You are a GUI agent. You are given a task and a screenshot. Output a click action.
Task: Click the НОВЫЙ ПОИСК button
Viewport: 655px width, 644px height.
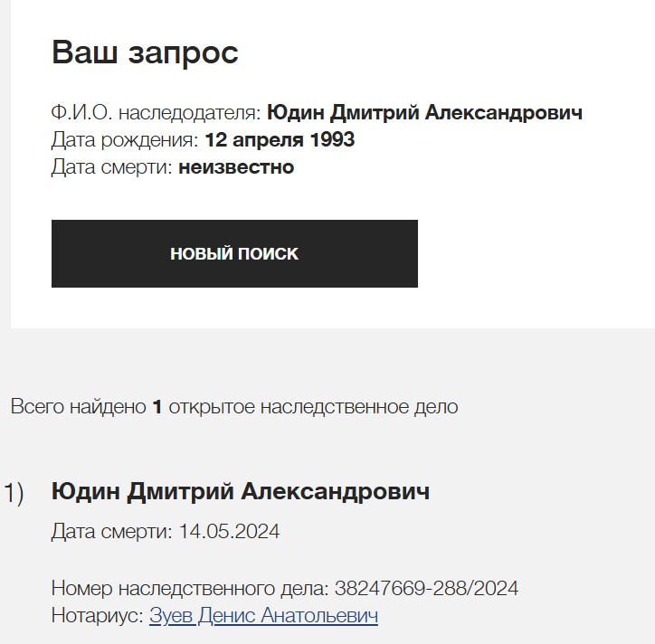[234, 254]
